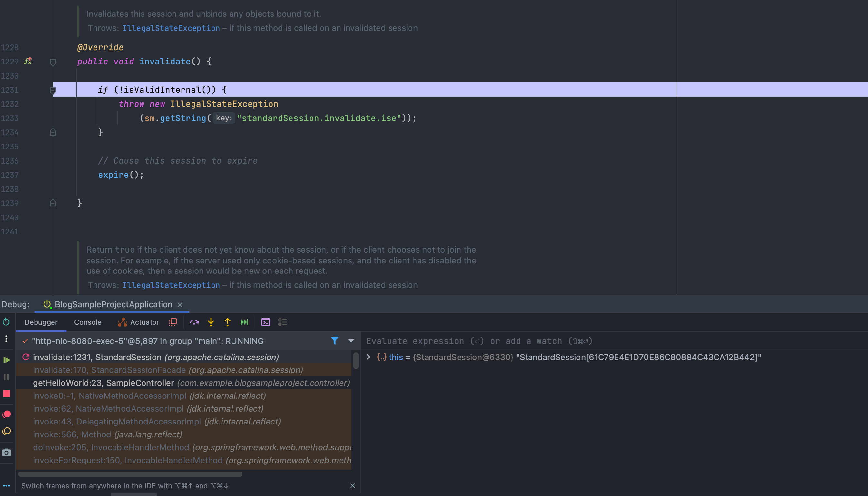Click the Run to Cursor icon

tap(244, 322)
